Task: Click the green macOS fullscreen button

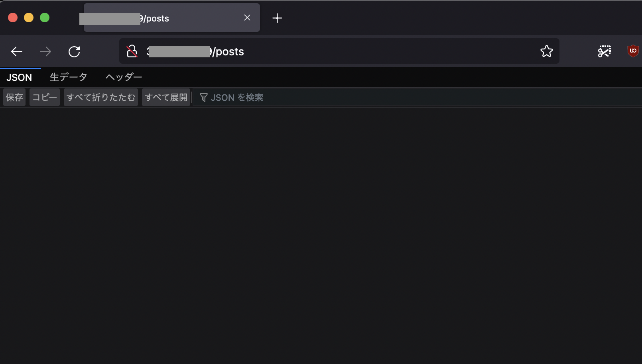Action: [45, 18]
